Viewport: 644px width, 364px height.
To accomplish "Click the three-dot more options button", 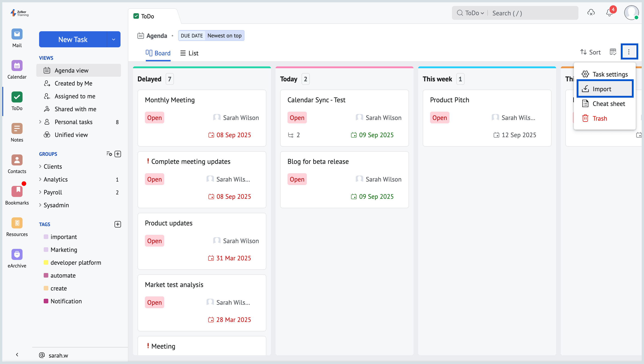I will click(x=629, y=52).
